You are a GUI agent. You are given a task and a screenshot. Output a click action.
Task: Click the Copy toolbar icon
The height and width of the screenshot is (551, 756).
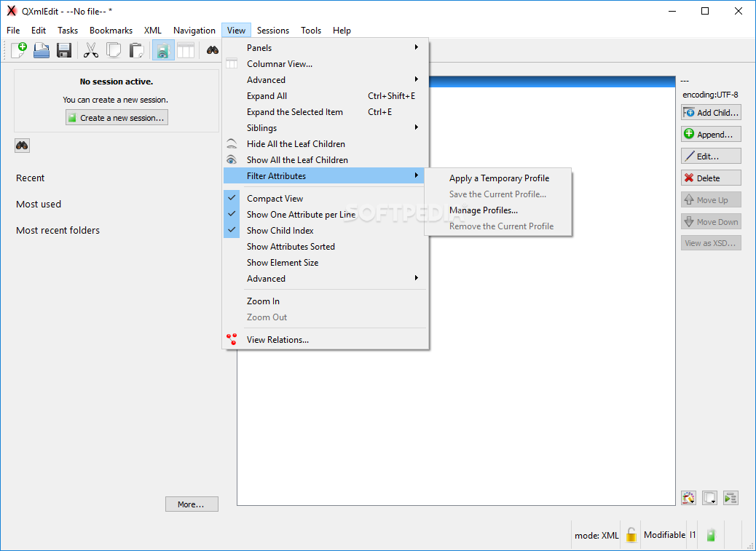114,50
